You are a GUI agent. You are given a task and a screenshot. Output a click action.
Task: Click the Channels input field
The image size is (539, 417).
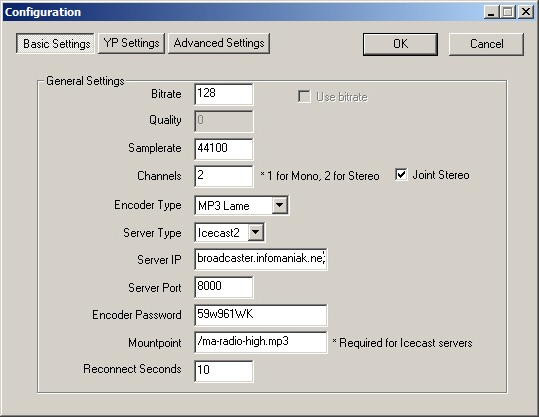coord(224,176)
